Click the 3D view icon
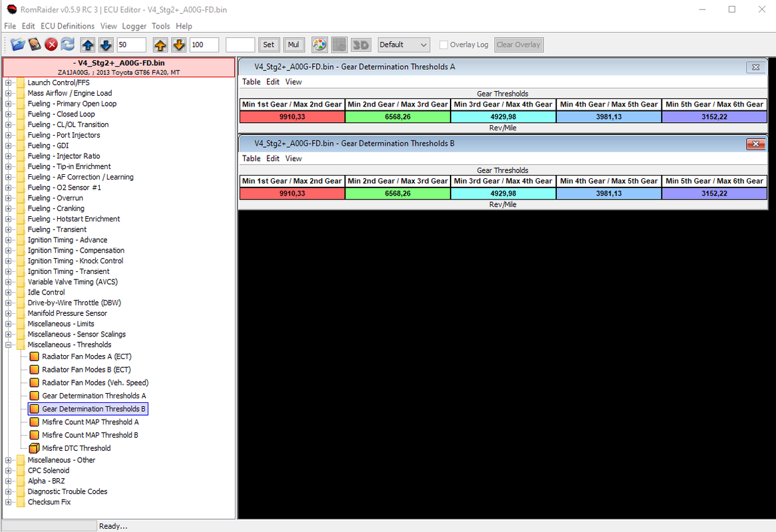Image resolution: width=776 pixels, height=532 pixels. coord(361,45)
